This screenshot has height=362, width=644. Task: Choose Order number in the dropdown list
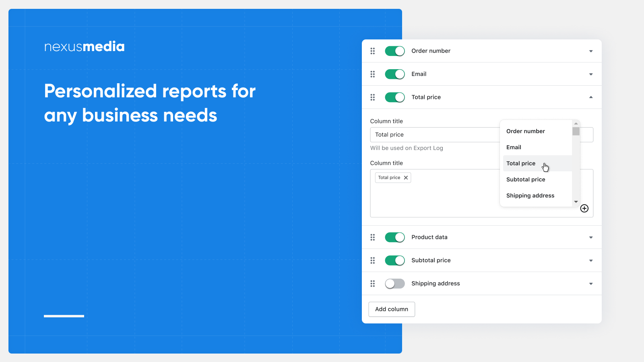pos(537,131)
